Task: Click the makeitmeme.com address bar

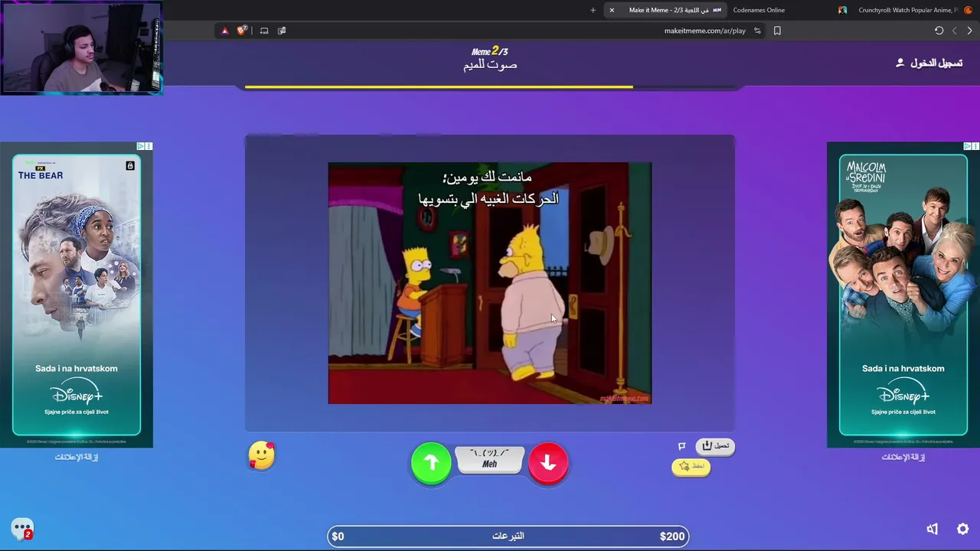Action: (704, 31)
